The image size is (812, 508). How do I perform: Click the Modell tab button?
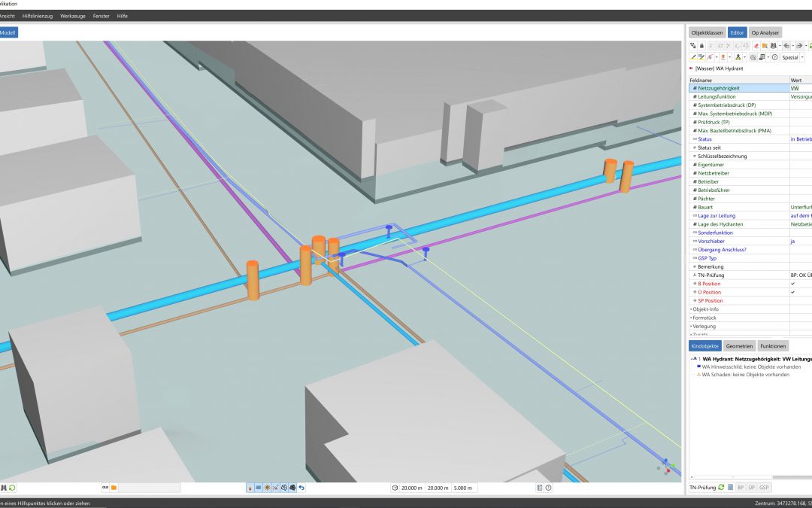[x=8, y=32]
